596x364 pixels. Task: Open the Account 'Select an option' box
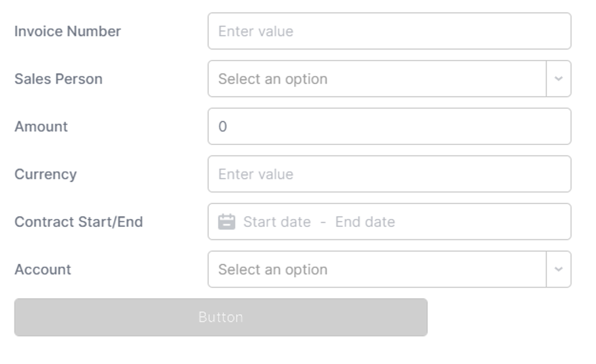coord(377,269)
